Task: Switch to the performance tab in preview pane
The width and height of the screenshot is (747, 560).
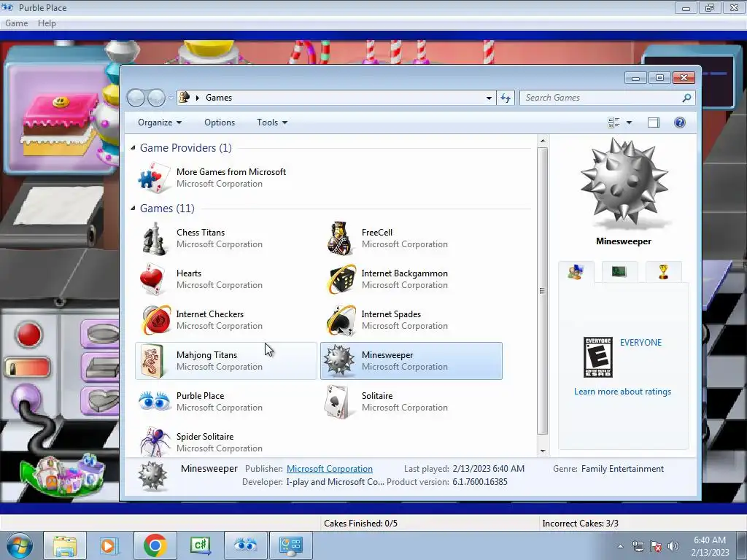Action: tap(619, 272)
